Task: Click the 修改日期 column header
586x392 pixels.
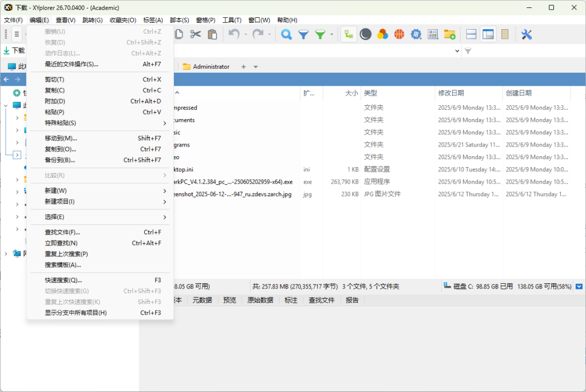Action: coord(451,93)
